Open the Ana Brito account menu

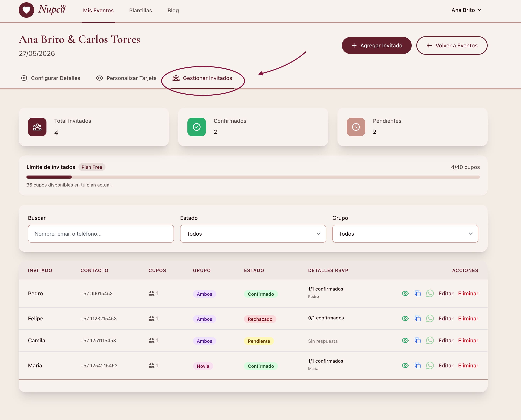click(466, 10)
